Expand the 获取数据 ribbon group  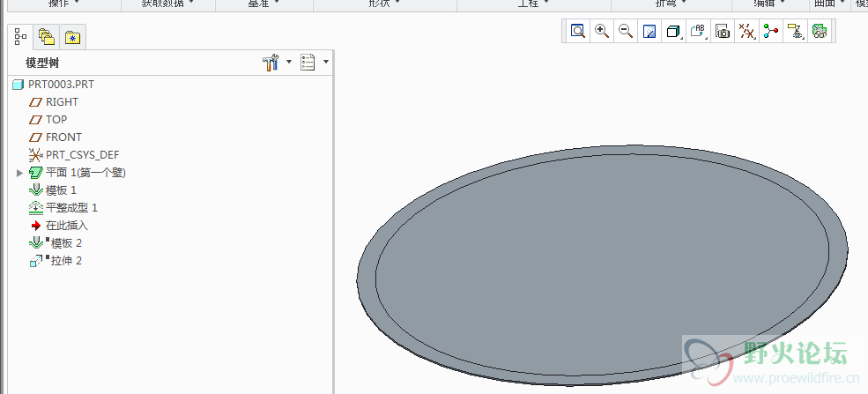[167, 4]
